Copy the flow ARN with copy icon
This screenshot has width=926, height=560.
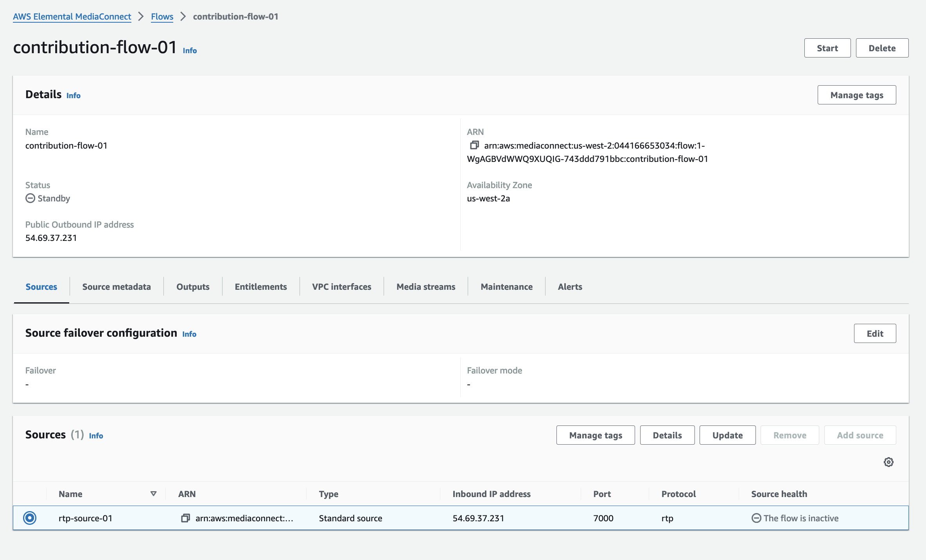474,145
